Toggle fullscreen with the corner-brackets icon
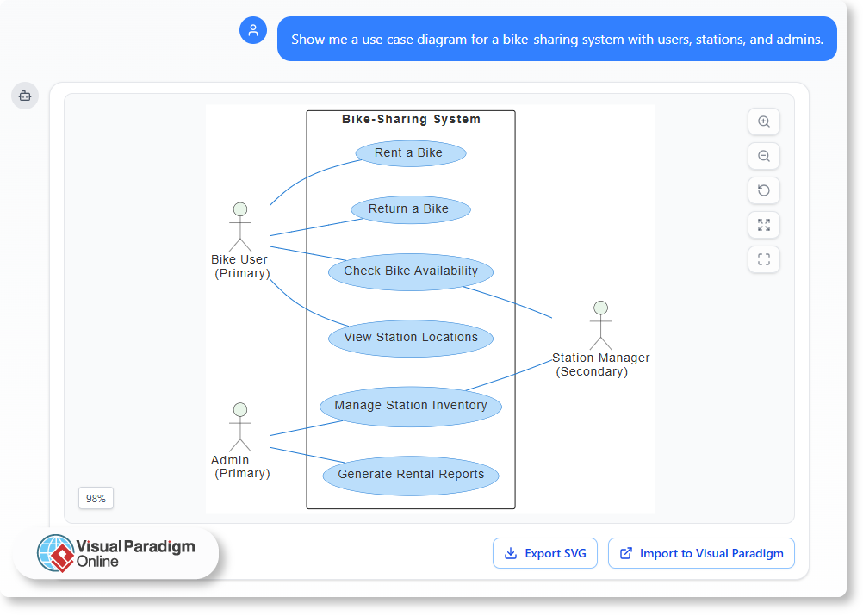Screen dimensions: 863x616 763,259
